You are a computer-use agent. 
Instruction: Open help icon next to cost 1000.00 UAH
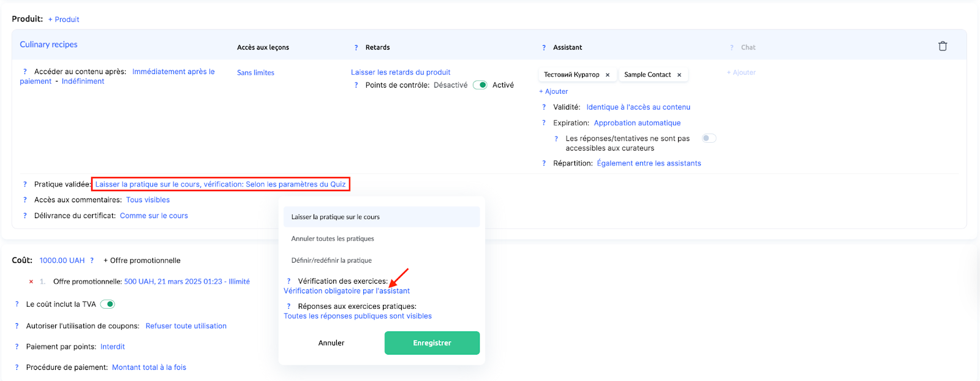tap(92, 260)
